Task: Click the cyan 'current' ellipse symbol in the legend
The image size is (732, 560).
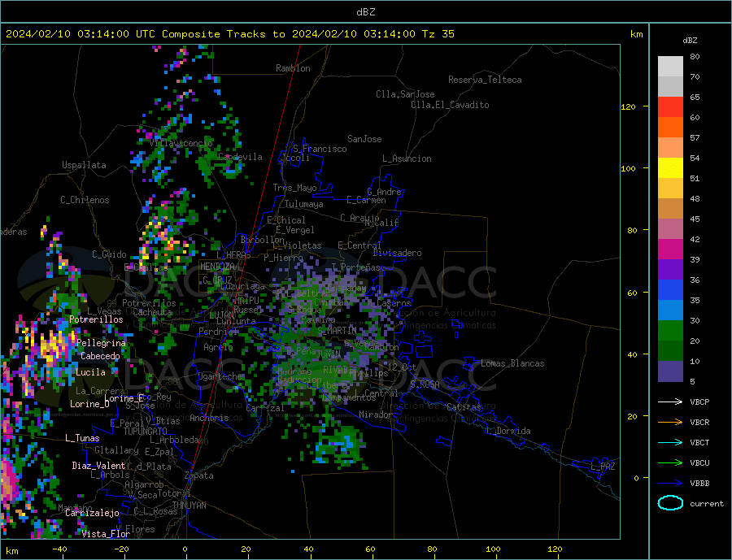Action: (x=670, y=503)
